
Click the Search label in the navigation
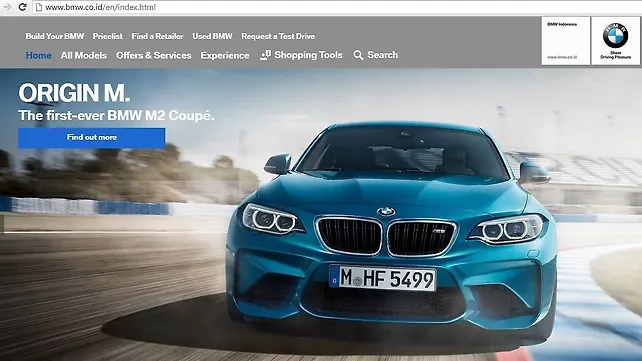382,55
